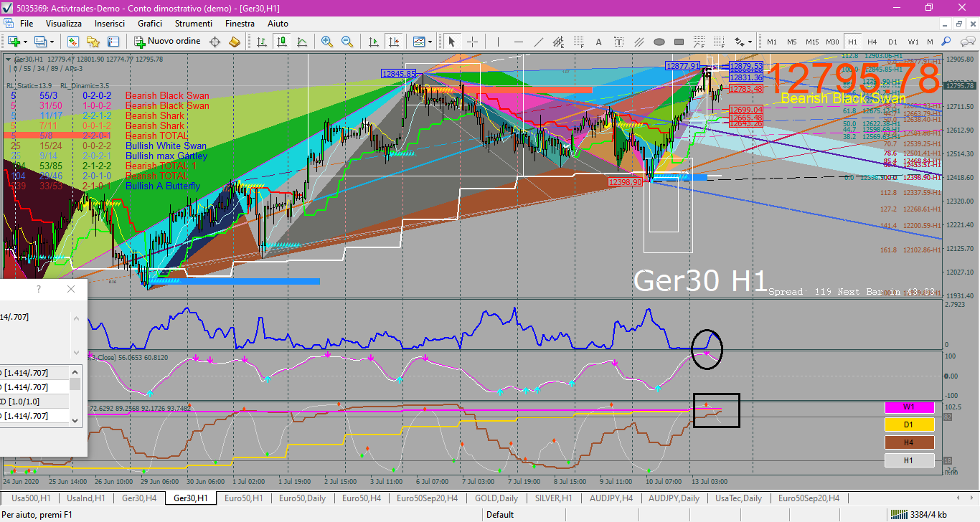
Task: Switch to bar chart display
Action: (262, 42)
